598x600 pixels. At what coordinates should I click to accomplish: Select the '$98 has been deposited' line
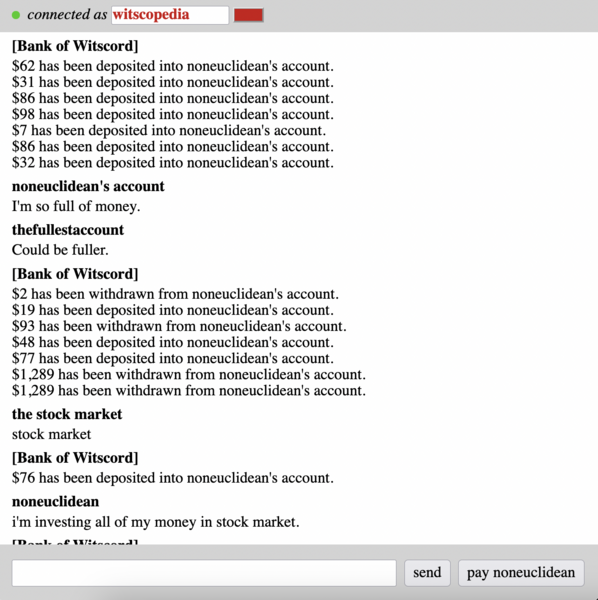coord(173,114)
